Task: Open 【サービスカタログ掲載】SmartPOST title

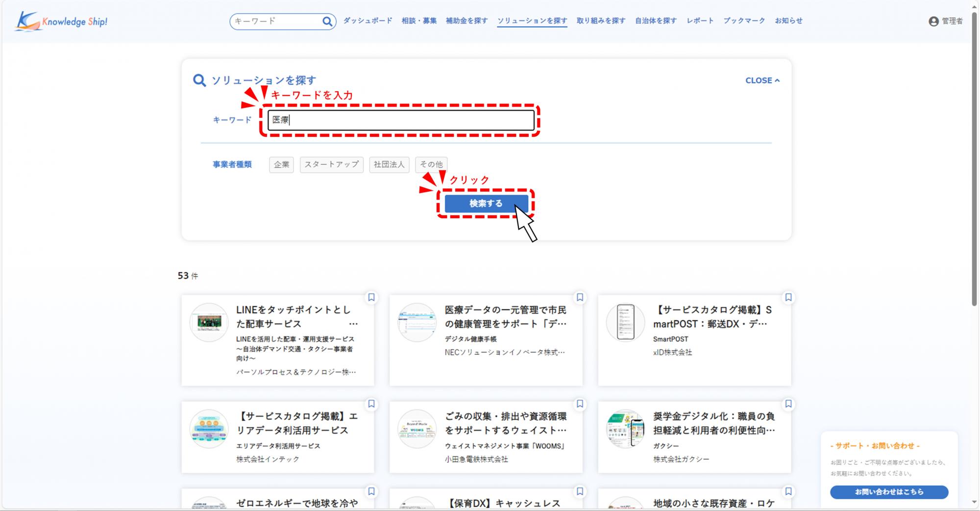Action: click(712, 317)
